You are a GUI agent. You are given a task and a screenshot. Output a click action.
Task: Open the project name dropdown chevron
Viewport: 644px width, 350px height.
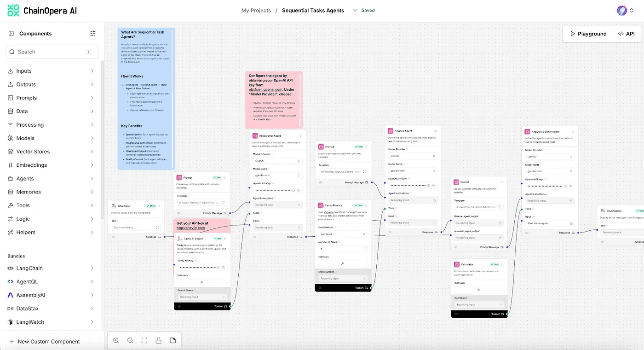click(355, 11)
